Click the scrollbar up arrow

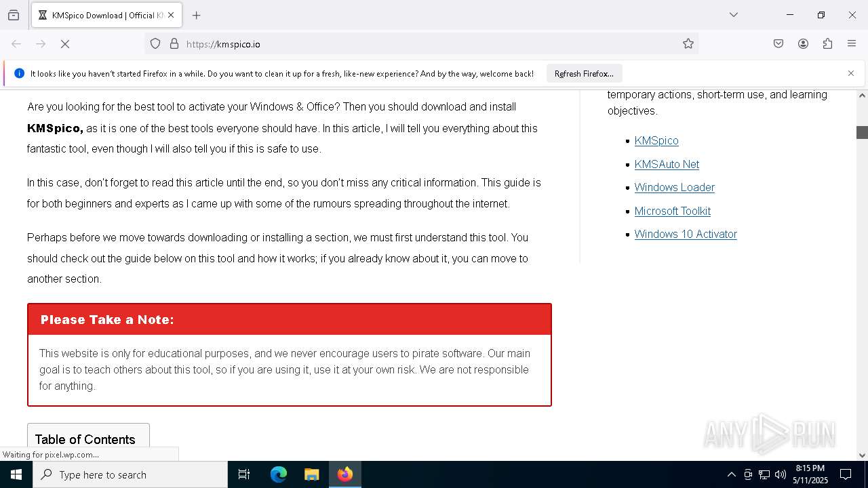(x=862, y=96)
